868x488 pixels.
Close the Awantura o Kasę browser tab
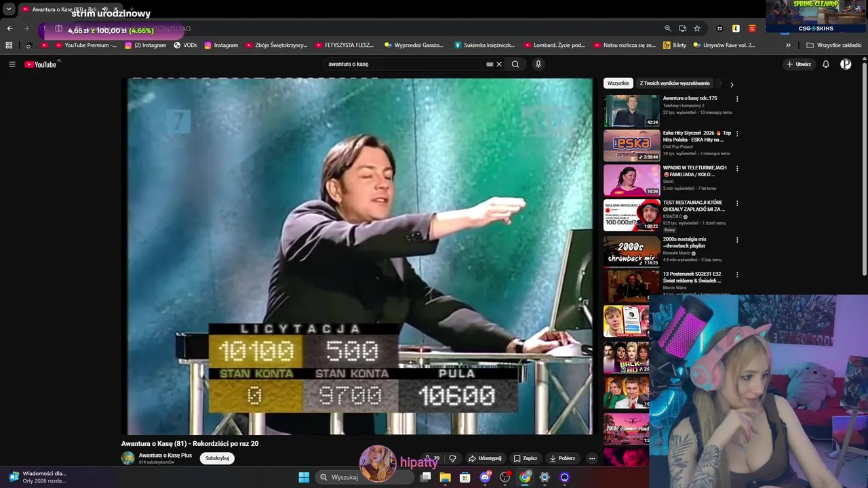tap(115, 9)
